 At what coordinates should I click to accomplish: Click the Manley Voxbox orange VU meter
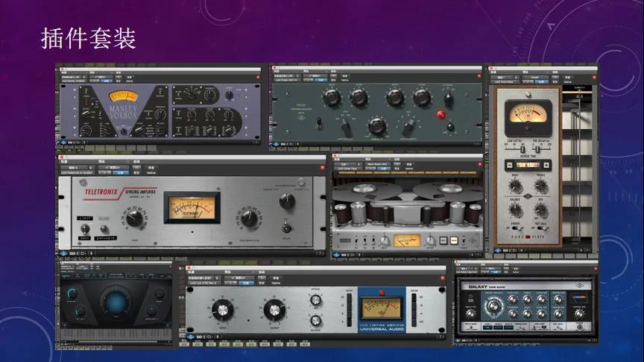(x=123, y=97)
